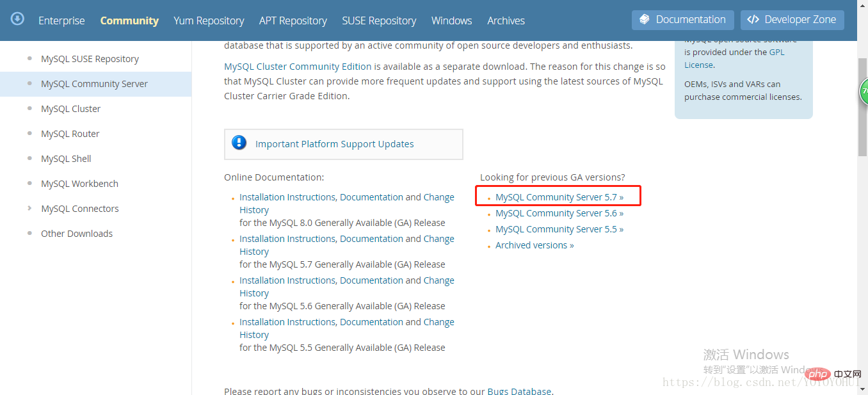Click the Documentation book icon
The width and height of the screenshot is (868, 395).
pyautogui.click(x=645, y=19)
